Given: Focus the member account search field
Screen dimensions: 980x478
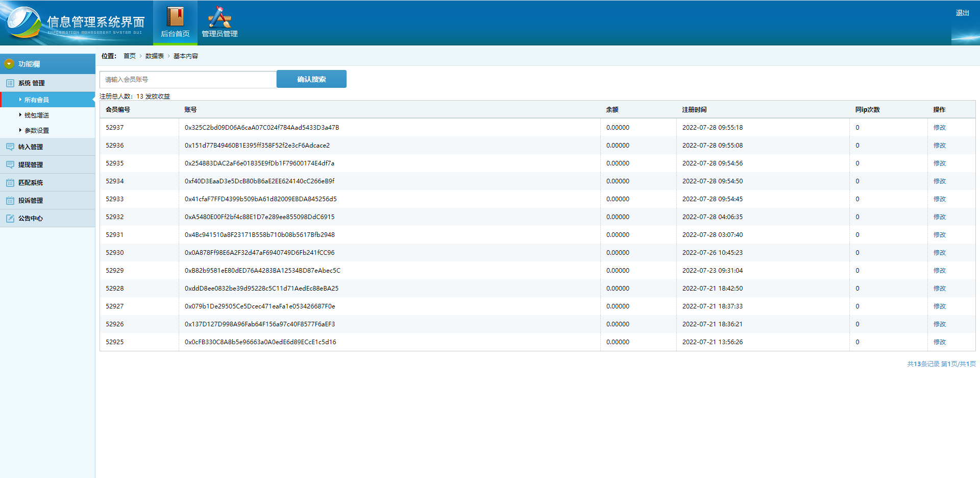Looking at the screenshot, I should coord(188,80).
